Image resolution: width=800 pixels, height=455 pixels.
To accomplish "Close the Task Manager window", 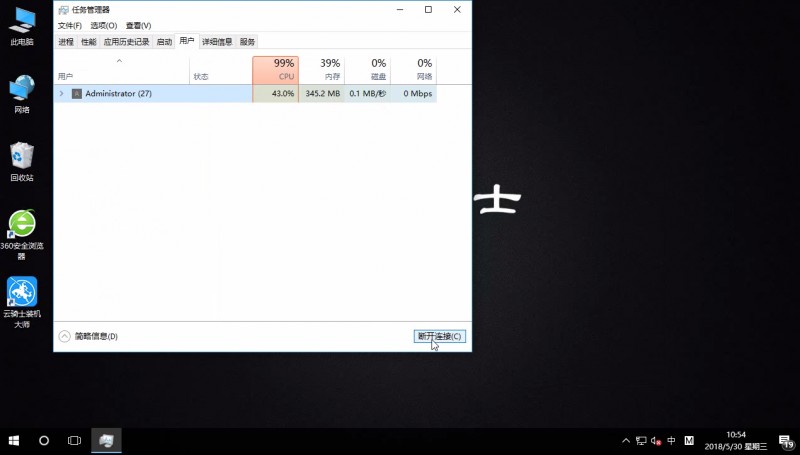I will click(x=457, y=10).
